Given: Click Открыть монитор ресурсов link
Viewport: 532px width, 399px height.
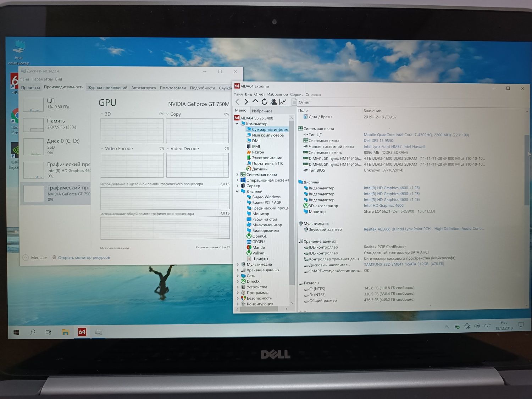Looking at the screenshot, I should point(81,257).
